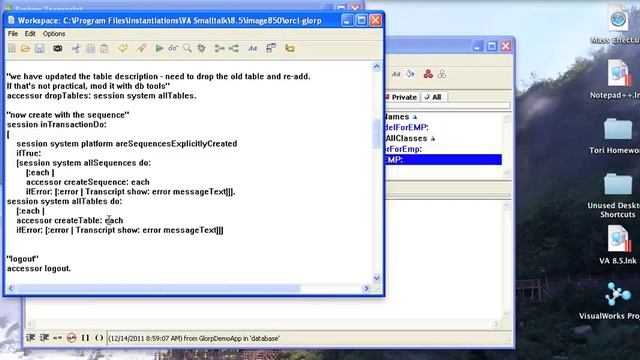
Task: Insert square brackets with the [ ] icon
Action: pos(85,338)
